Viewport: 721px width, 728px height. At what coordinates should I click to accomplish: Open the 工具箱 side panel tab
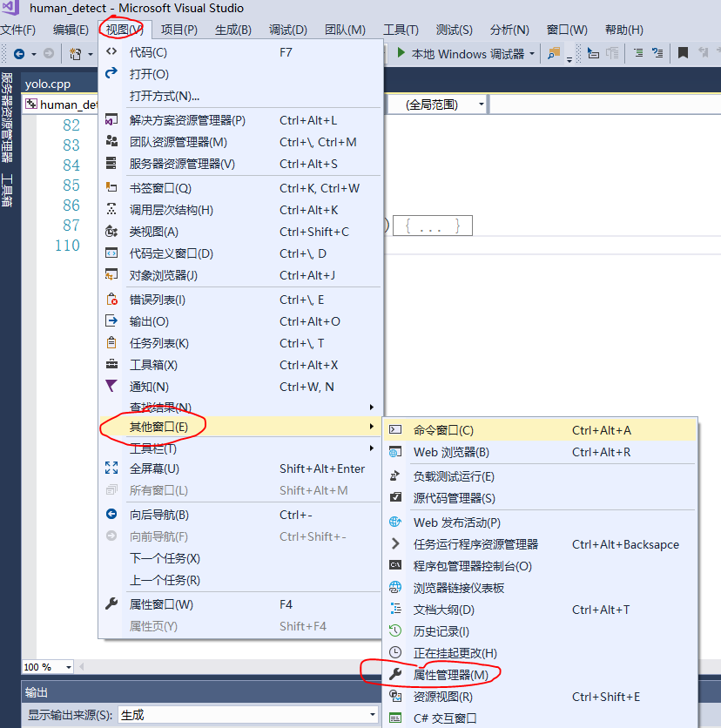[6, 191]
